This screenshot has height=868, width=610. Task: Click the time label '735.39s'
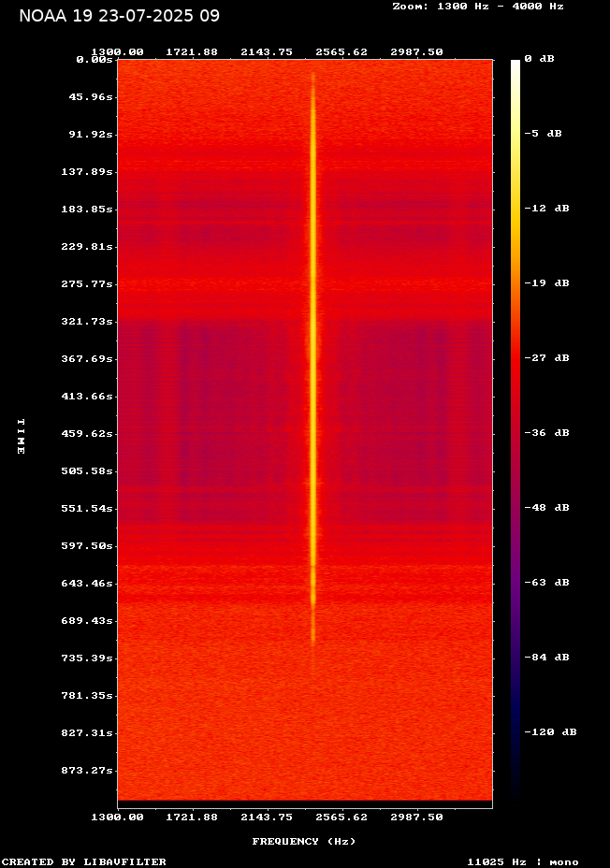[x=87, y=658]
